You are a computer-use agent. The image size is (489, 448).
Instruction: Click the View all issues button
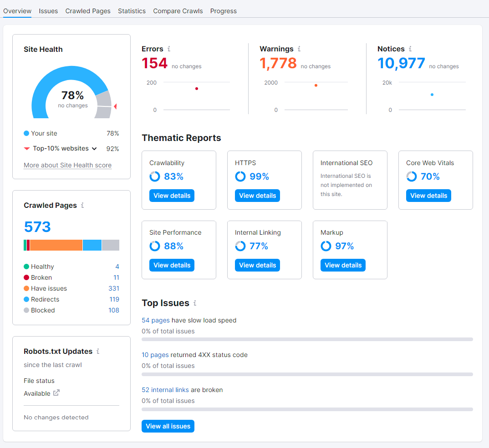click(x=168, y=426)
